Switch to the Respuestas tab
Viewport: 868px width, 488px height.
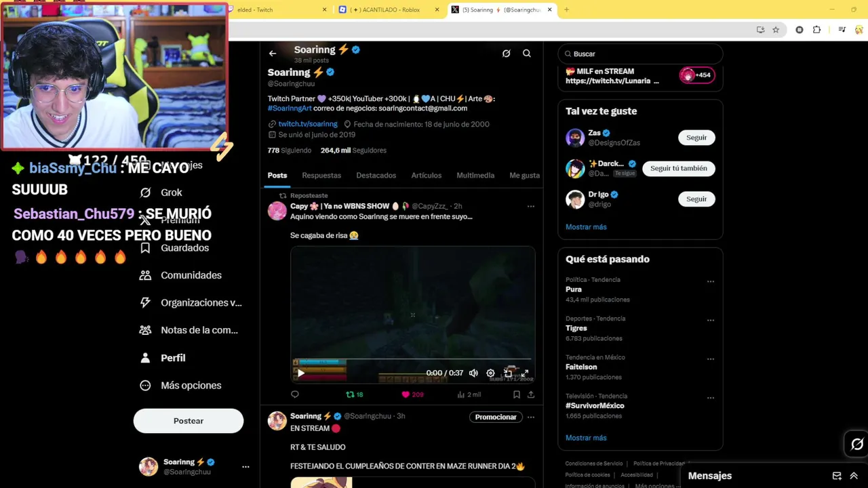pos(321,176)
